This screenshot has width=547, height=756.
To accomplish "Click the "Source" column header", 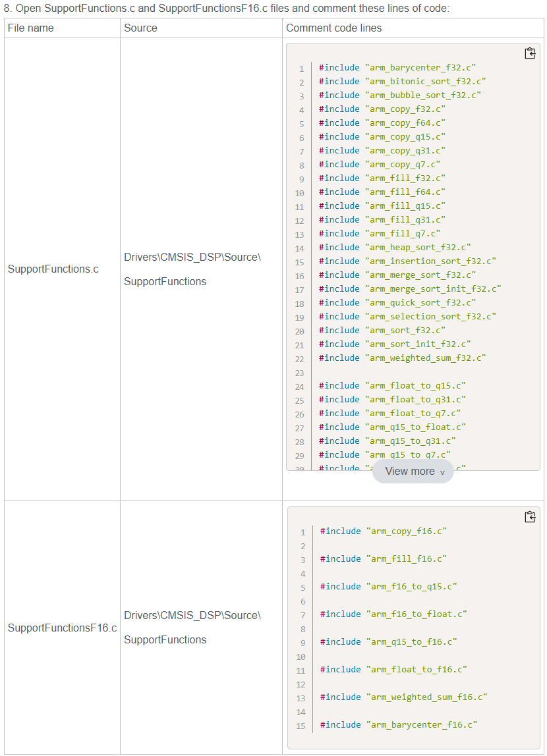I will tap(139, 28).
